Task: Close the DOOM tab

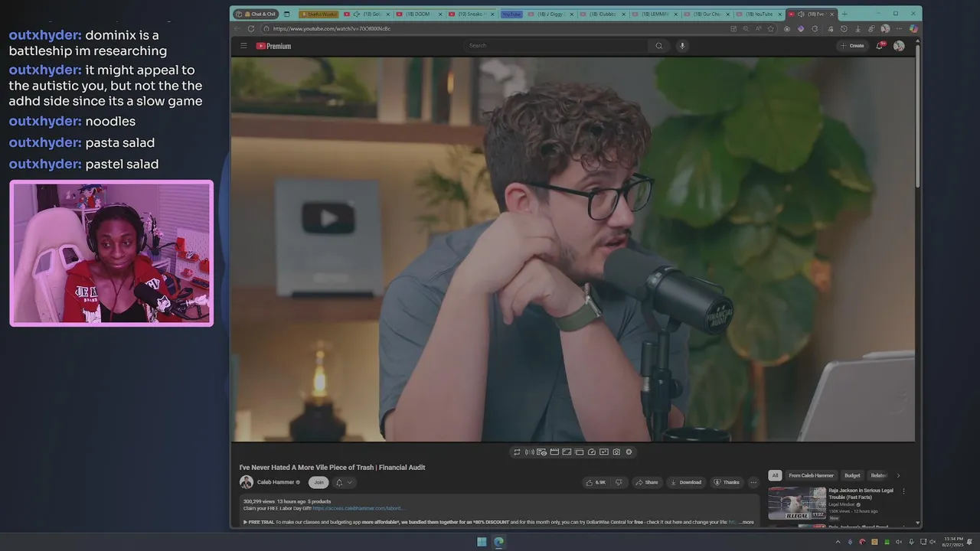Action: pyautogui.click(x=440, y=14)
